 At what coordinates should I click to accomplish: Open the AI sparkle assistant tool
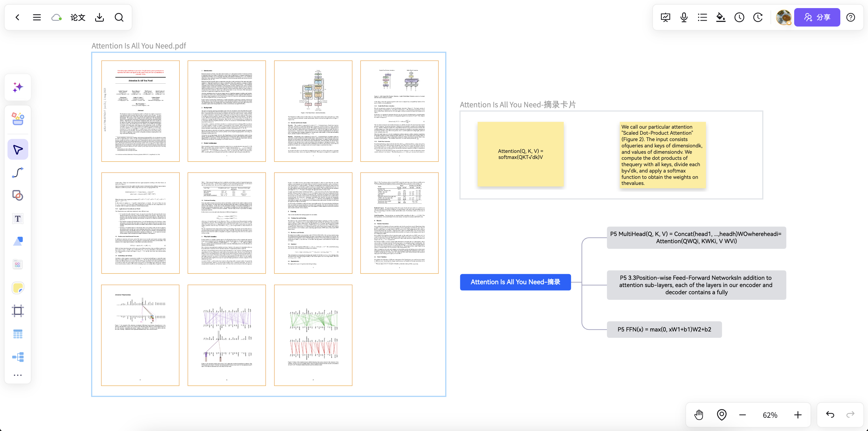tap(18, 87)
